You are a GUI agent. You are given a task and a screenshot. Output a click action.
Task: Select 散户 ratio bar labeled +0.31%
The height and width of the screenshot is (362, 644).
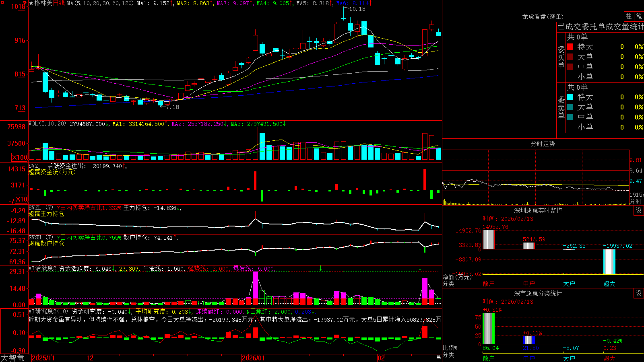(x=489, y=329)
